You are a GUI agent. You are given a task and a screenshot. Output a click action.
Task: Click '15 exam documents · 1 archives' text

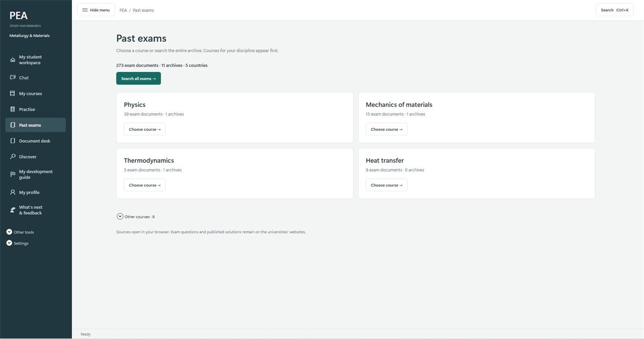click(x=395, y=114)
